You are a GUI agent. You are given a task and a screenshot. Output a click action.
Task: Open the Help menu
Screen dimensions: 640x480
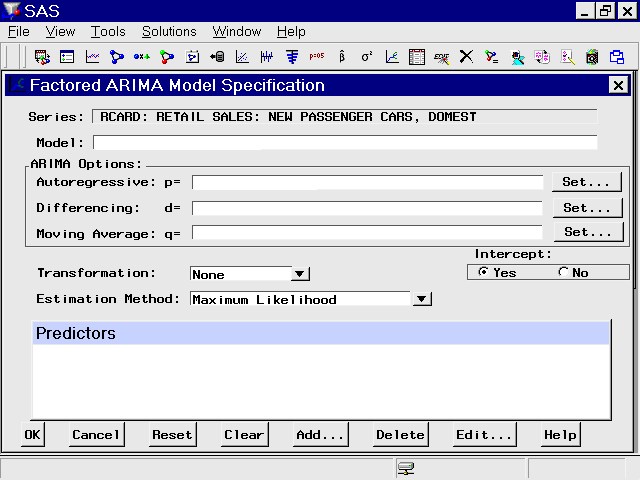[291, 31]
